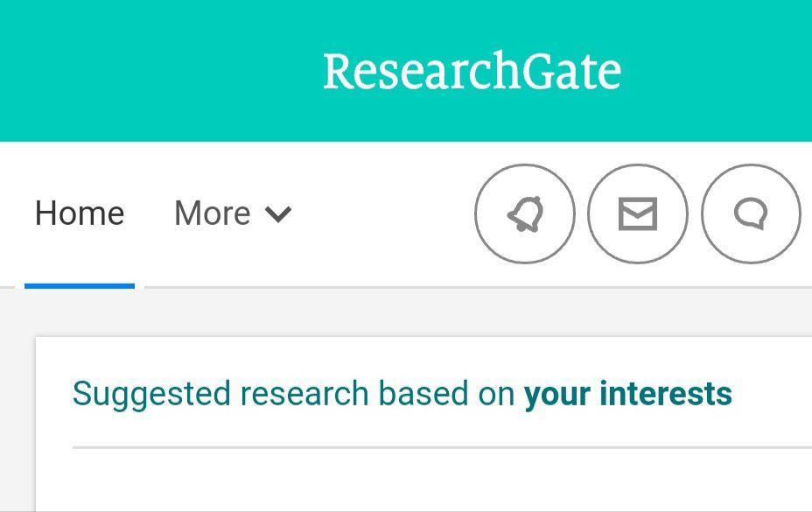Click the ResearchGate logo in the banner
This screenshot has height=512, width=812.
click(472, 69)
